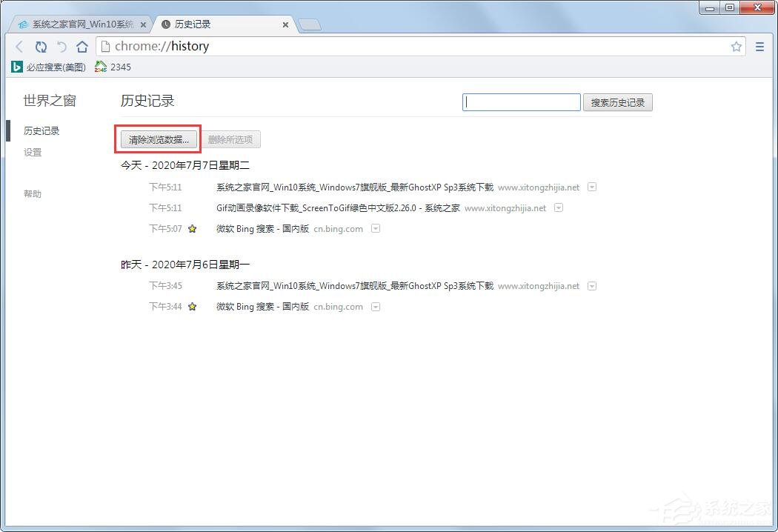Viewport: 778px width, 532px height.
Task: Expand the dropdown next to the 系统之家官网 history entry
Action: [592, 187]
